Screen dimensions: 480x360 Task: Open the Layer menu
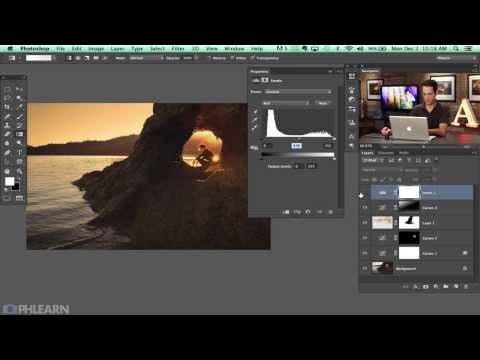pos(117,49)
